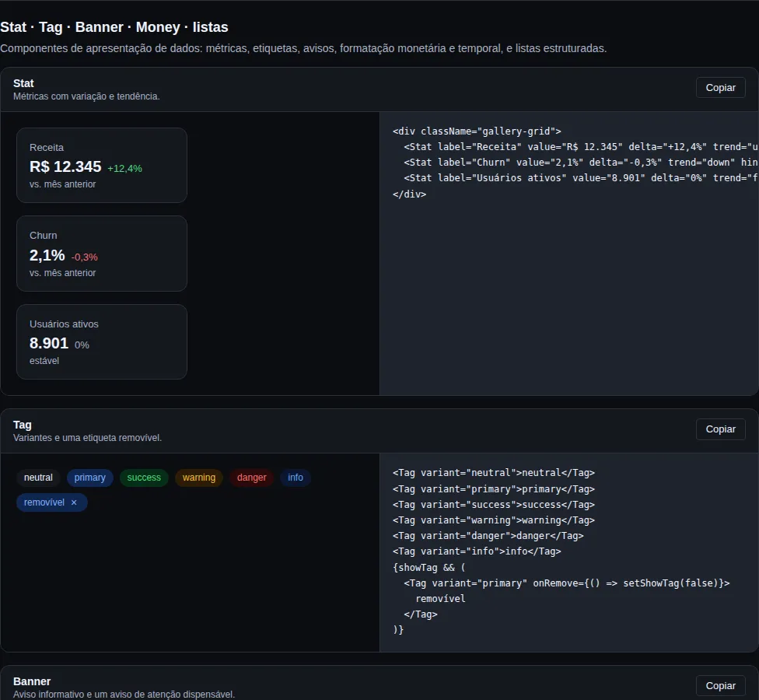This screenshot has height=700, width=759.
Task: Click the onRemove setShowTag(false) code line
Action: pyautogui.click(x=567, y=583)
